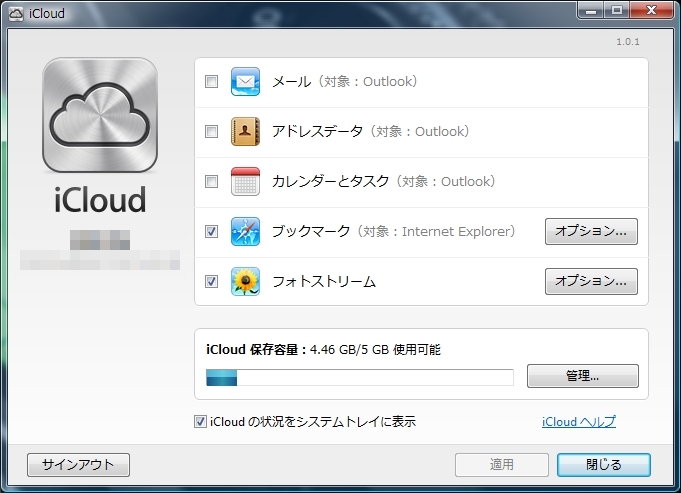Click the version number 1.0.1
681x493 pixels.
pyautogui.click(x=628, y=42)
